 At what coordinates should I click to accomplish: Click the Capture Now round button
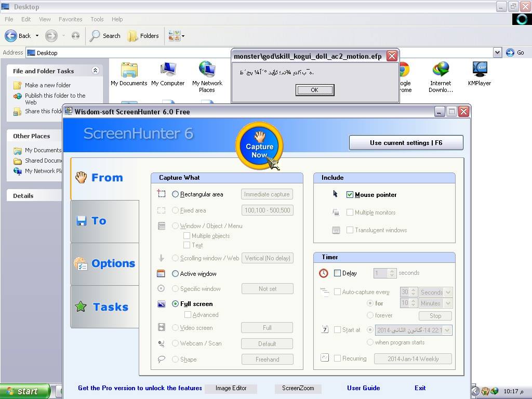click(x=259, y=146)
